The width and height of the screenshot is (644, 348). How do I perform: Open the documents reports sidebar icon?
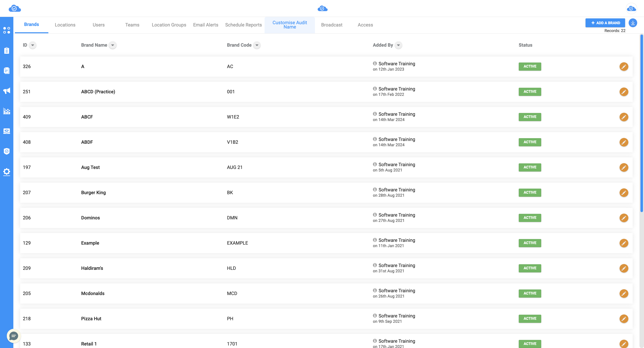[x=7, y=71]
